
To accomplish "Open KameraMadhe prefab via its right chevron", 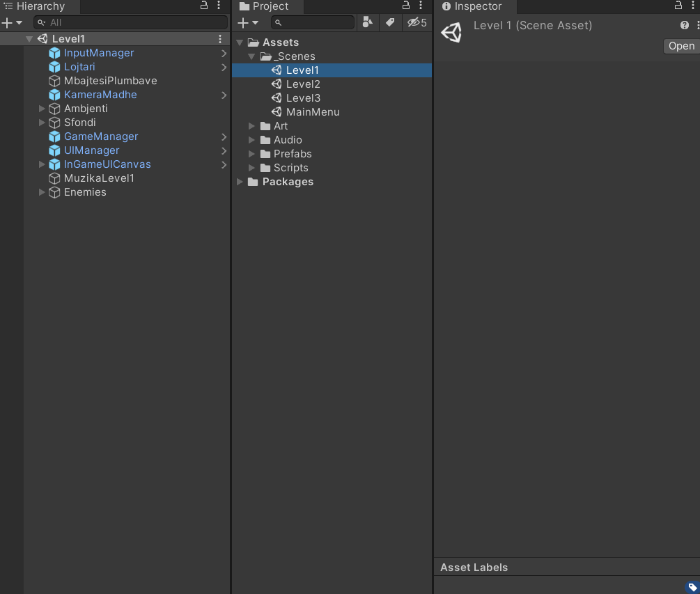I will (224, 95).
